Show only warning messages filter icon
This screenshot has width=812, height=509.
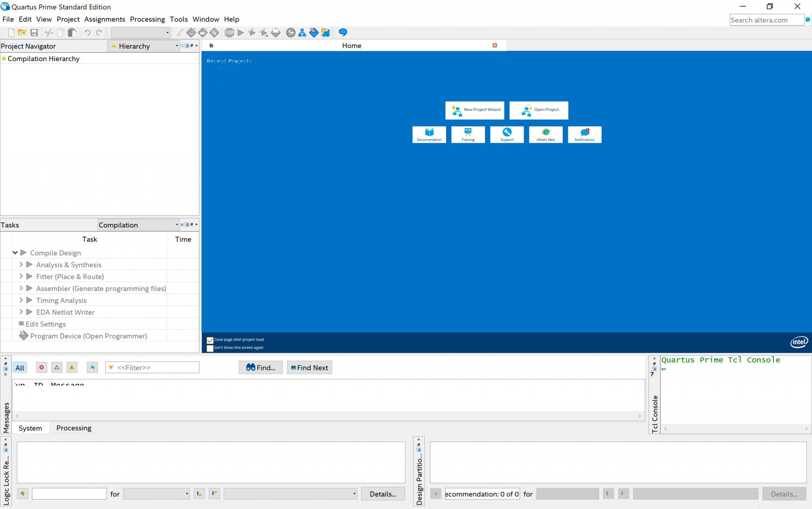click(x=72, y=367)
